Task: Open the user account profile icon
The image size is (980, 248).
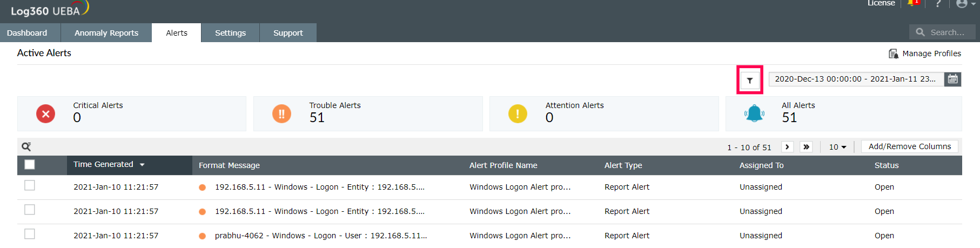Action: tap(962, 4)
